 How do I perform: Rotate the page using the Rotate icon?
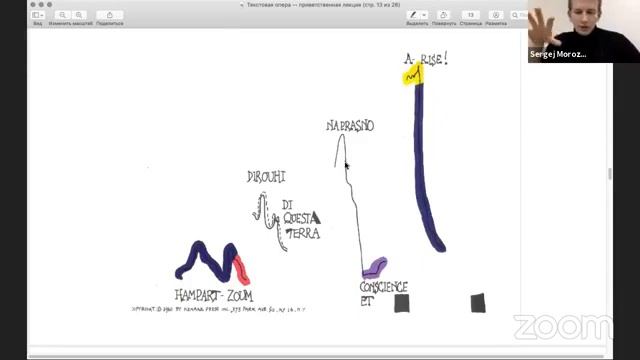point(443,15)
